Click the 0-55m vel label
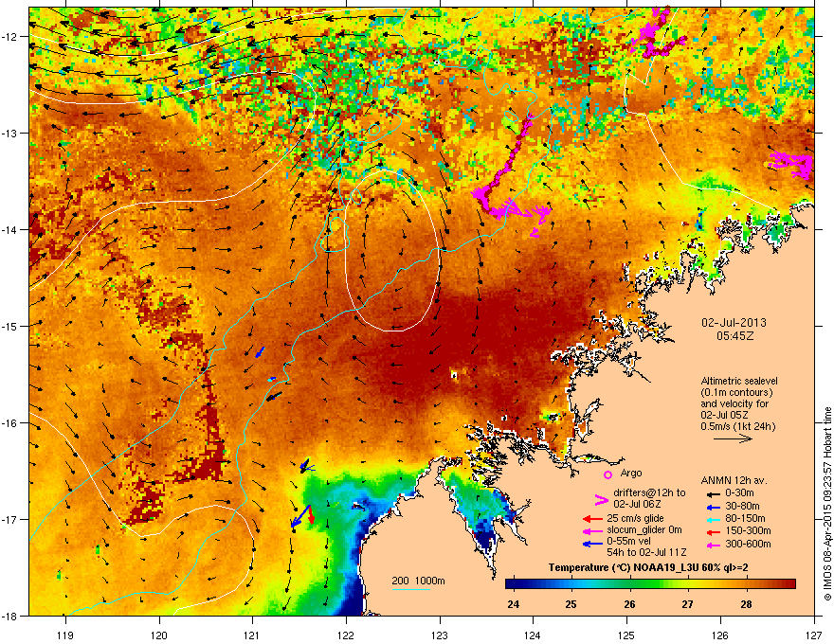Screen dimensions: 834x644 (x=628, y=541)
